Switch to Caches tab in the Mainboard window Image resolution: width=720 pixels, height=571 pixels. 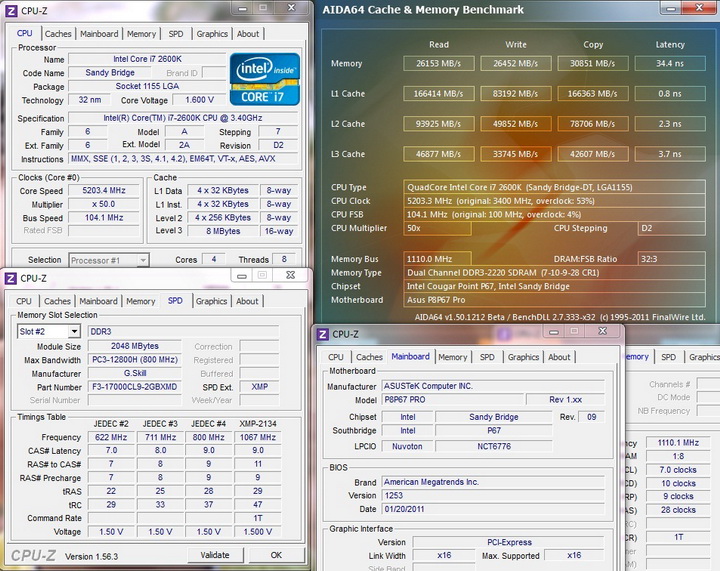pos(369,357)
